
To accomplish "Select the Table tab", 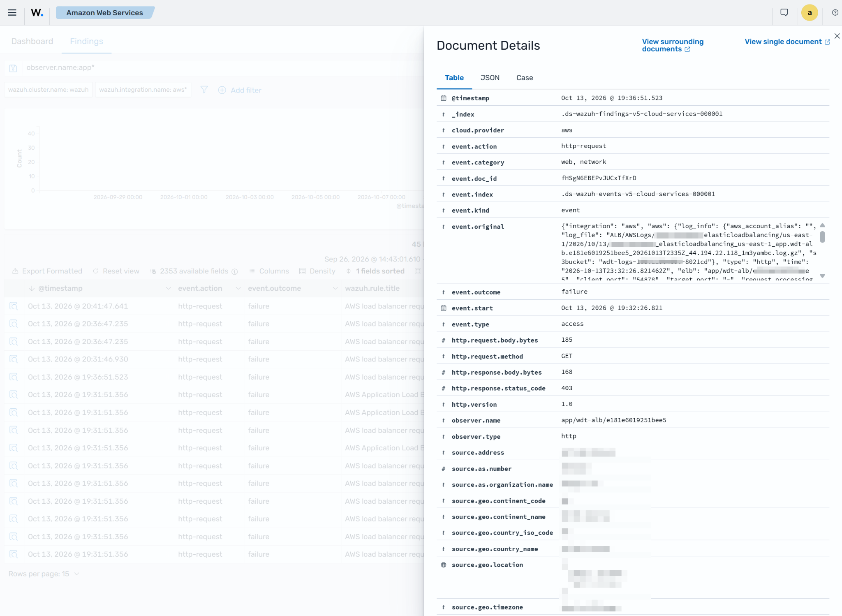I will 454,78.
